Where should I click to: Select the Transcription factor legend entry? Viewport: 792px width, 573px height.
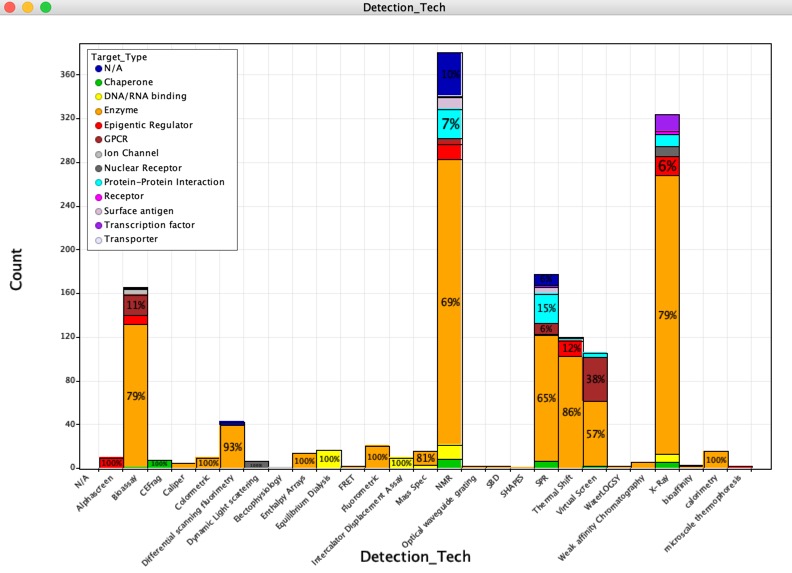pyautogui.click(x=145, y=225)
